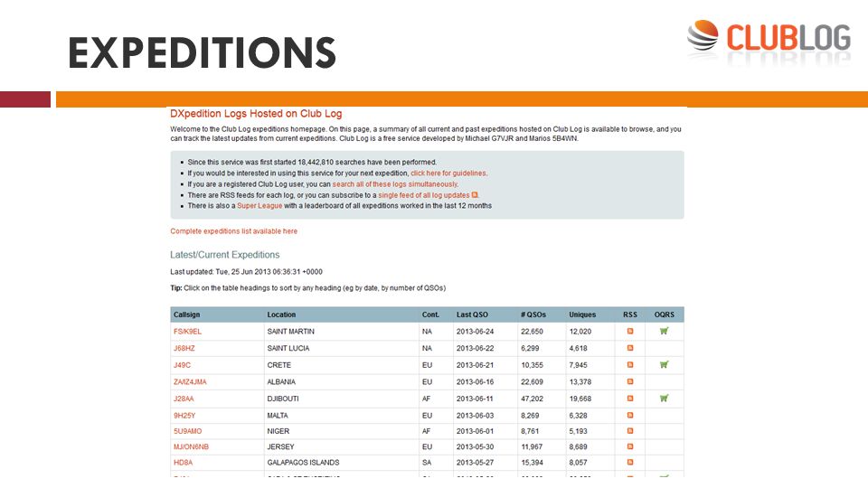Click the 'Latest/Current Expeditions' heading

click(x=225, y=255)
